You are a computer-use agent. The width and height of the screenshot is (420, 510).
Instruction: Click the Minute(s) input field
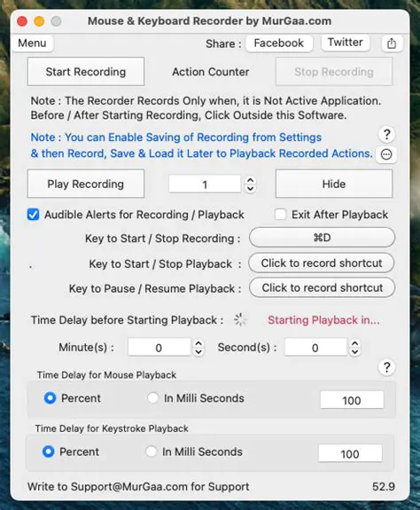point(159,348)
